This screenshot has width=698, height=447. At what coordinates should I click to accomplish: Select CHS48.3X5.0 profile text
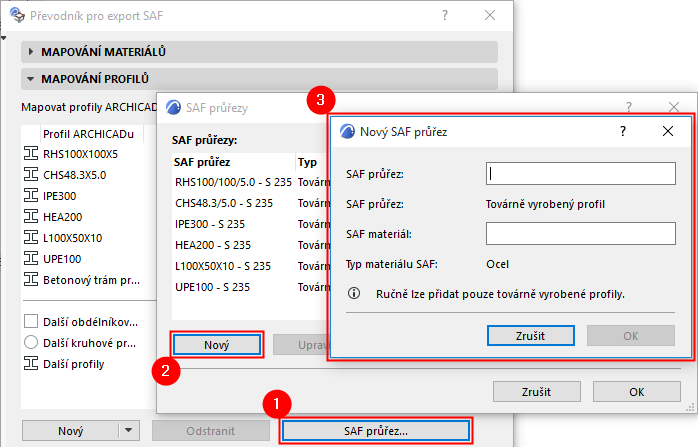(x=74, y=175)
